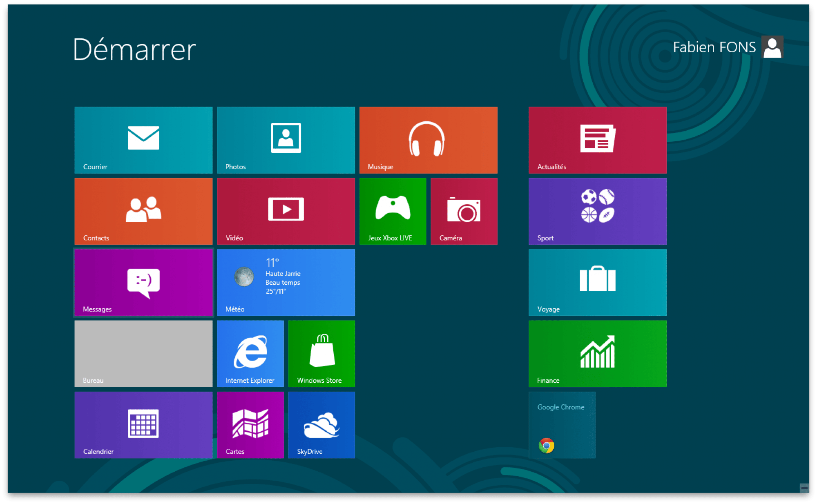Open the Photos tile

click(x=286, y=140)
